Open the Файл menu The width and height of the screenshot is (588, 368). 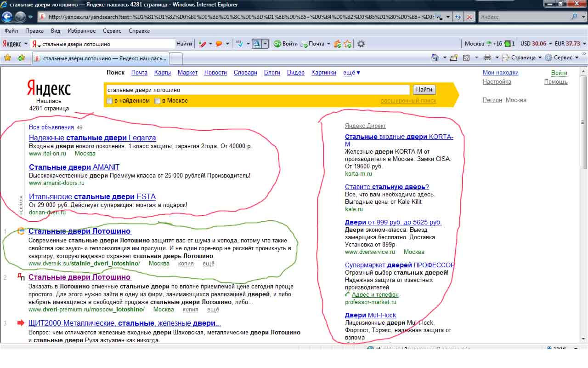pyautogui.click(x=11, y=31)
